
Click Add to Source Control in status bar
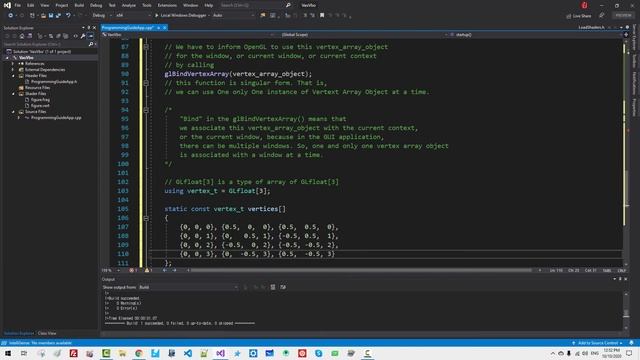(x=597, y=343)
